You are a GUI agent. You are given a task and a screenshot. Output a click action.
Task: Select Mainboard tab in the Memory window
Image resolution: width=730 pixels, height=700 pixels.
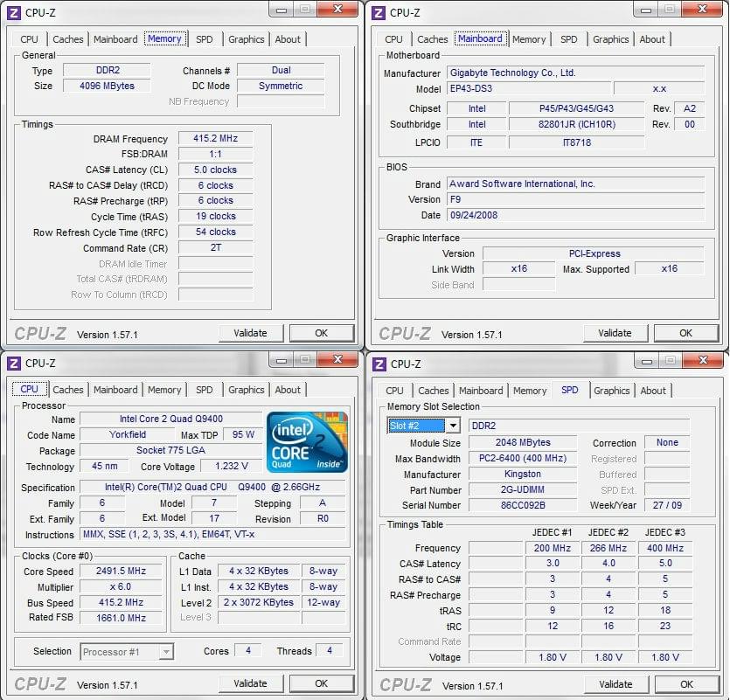(x=115, y=39)
